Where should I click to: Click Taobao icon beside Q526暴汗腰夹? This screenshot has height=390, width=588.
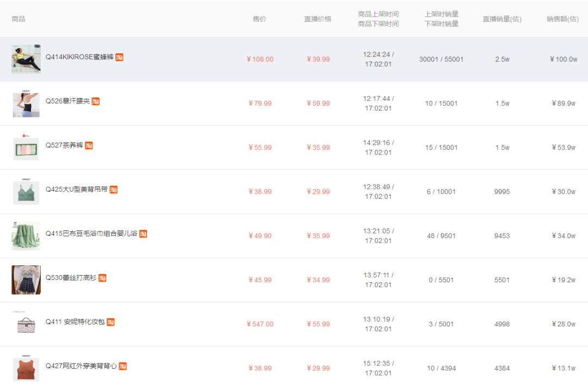pos(95,101)
